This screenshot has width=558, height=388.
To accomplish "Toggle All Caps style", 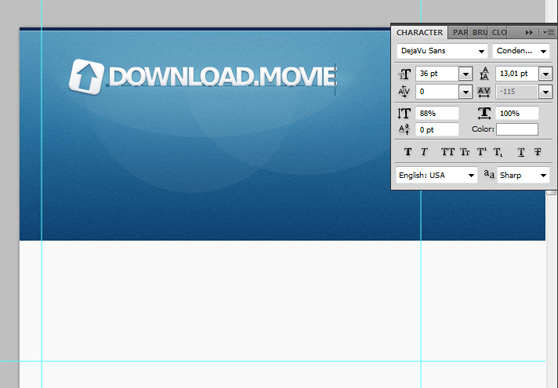I will point(447,152).
